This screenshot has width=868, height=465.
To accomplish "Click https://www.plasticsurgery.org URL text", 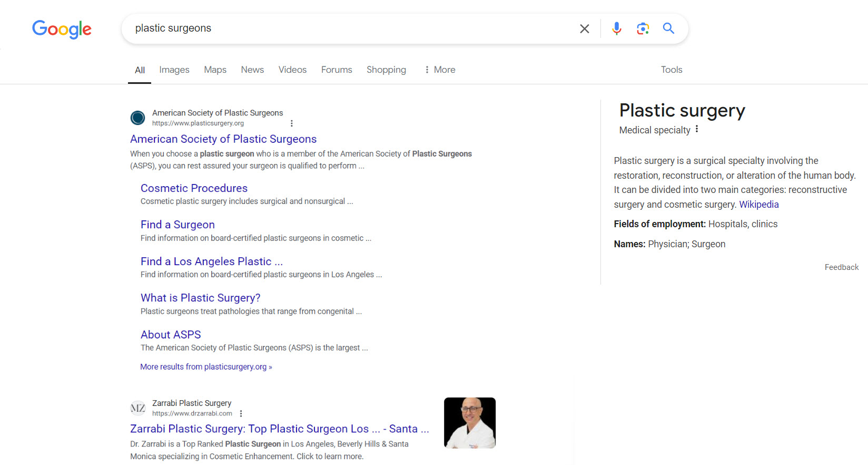I will (x=198, y=123).
